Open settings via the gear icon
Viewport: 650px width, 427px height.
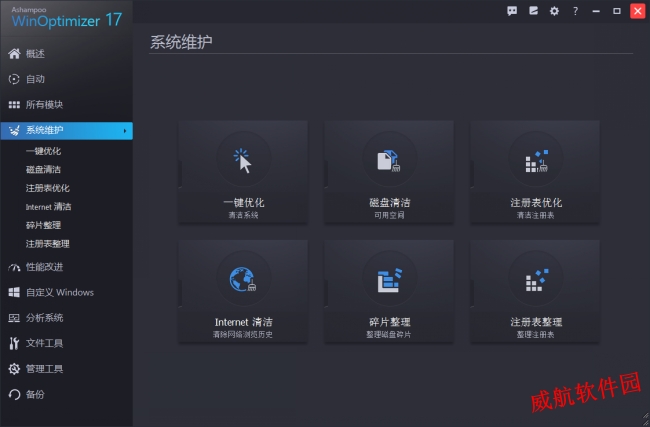pyautogui.click(x=554, y=11)
